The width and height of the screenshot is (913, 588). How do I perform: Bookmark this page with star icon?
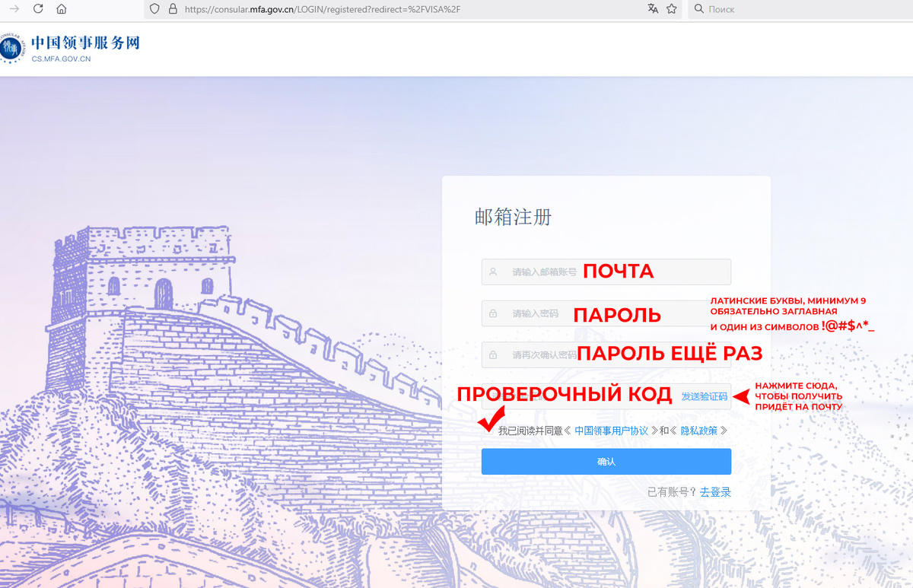point(671,9)
